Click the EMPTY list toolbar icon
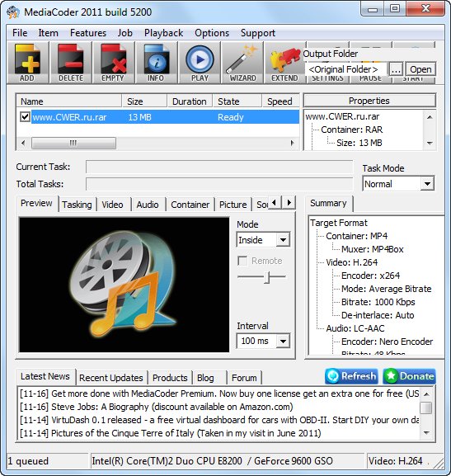The height and width of the screenshot is (476, 451). point(113,63)
